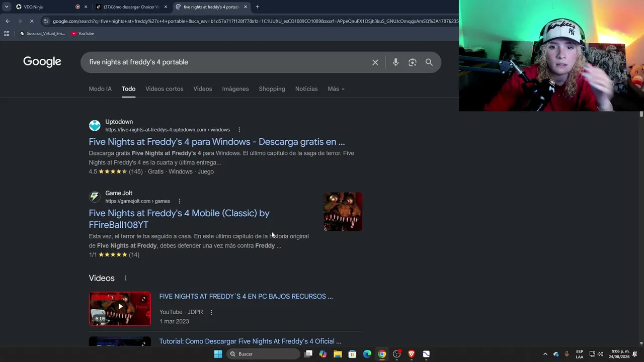Click the microphone tray icon
Screen dimensions: 644x362
coord(567,354)
